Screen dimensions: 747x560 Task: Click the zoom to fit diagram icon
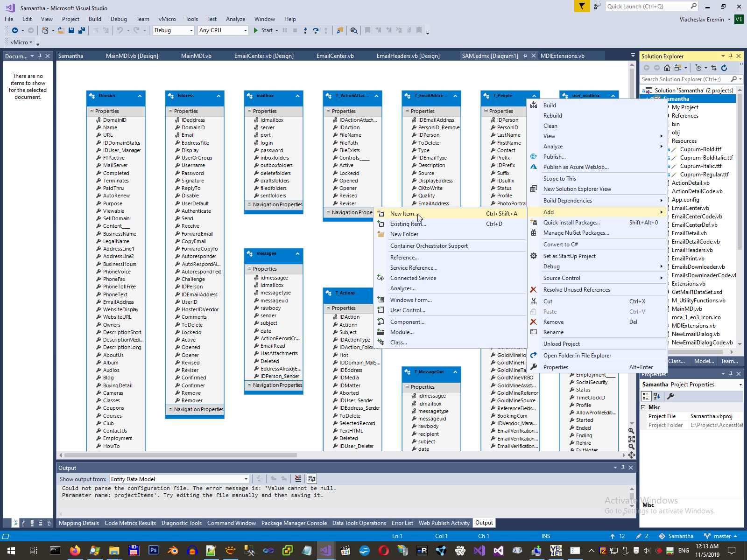(x=632, y=439)
